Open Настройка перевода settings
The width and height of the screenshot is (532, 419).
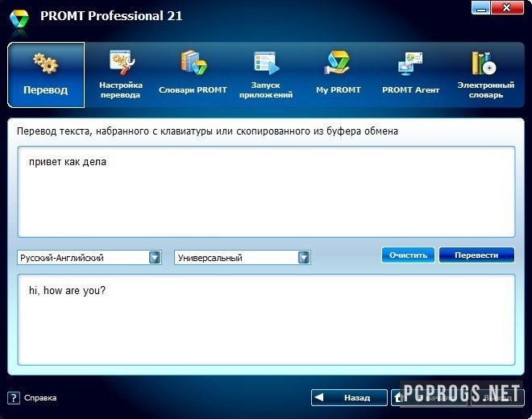pos(121,75)
